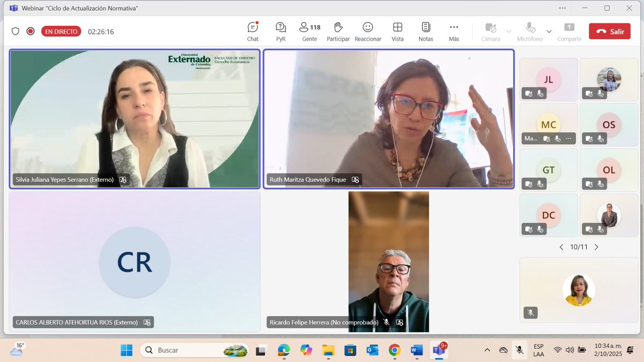The height and width of the screenshot is (362, 644).
Task: Open the Reaccionar emoji menu
Action: [x=368, y=31]
